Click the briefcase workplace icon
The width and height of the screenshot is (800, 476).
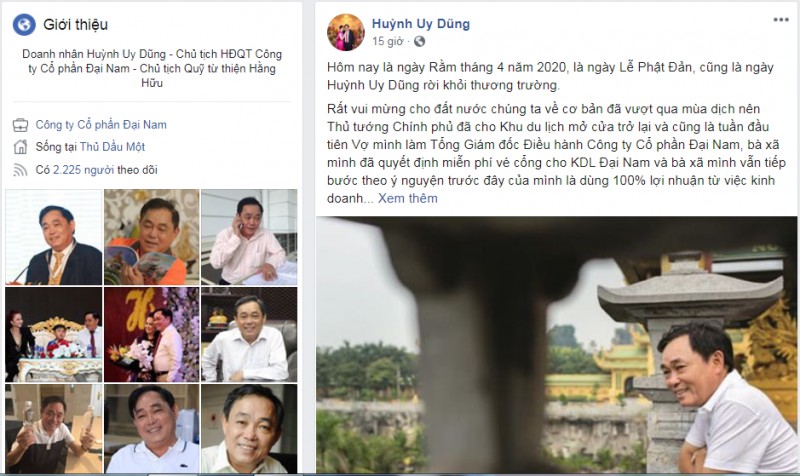(20, 124)
